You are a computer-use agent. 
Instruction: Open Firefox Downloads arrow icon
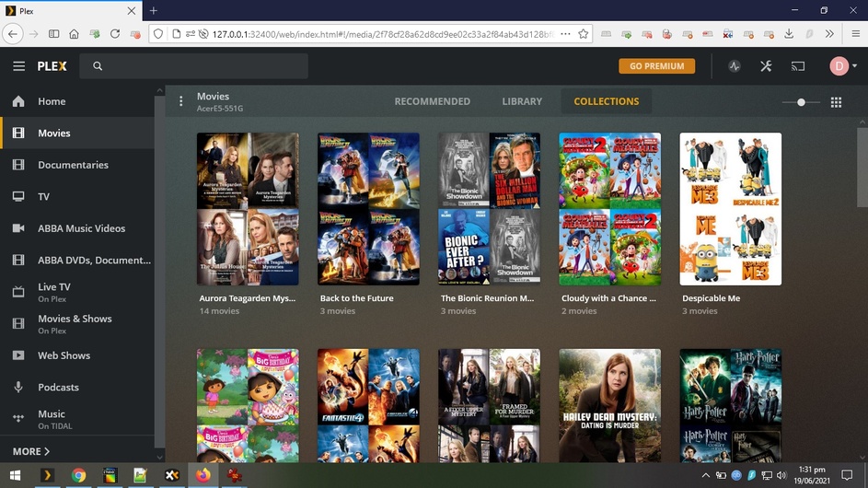tap(788, 34)
